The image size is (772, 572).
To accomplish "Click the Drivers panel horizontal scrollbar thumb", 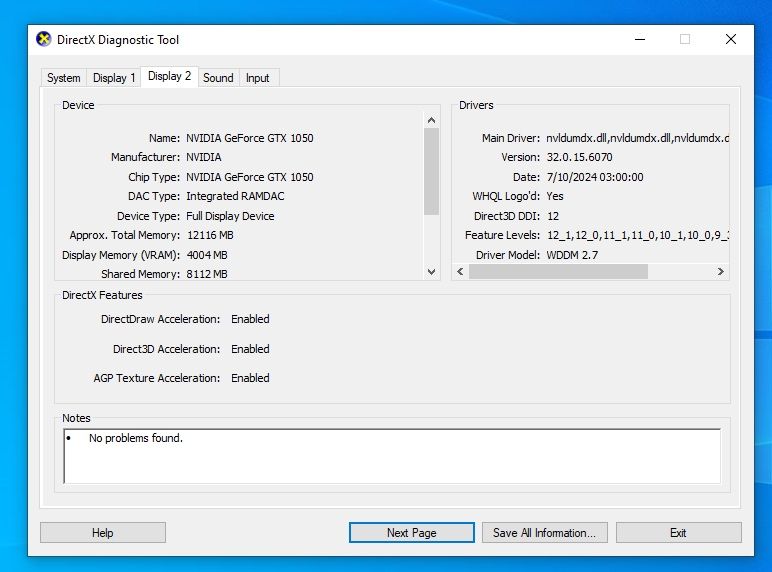I will coord(558,272).
